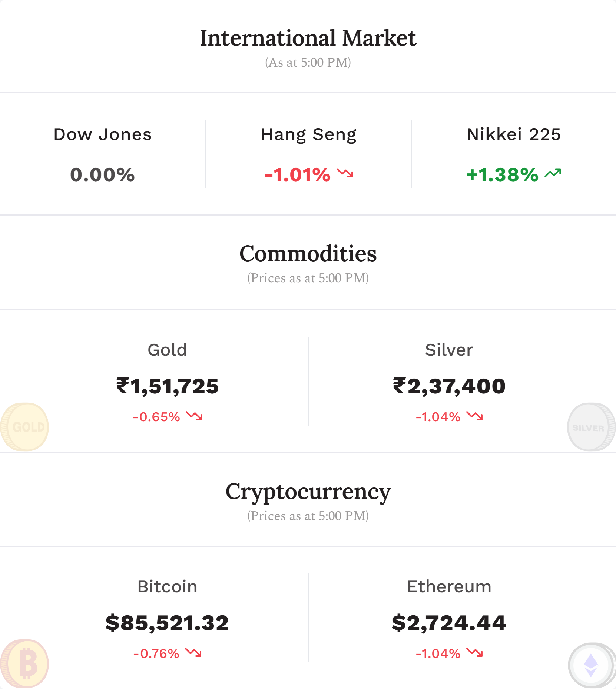
Task: Click the silver coin icon
Action: tap(592, 427)
